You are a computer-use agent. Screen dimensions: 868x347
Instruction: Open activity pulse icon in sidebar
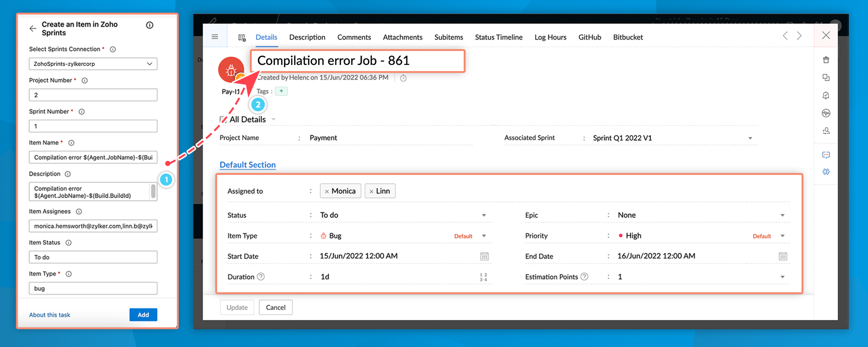tap(826, 113)
